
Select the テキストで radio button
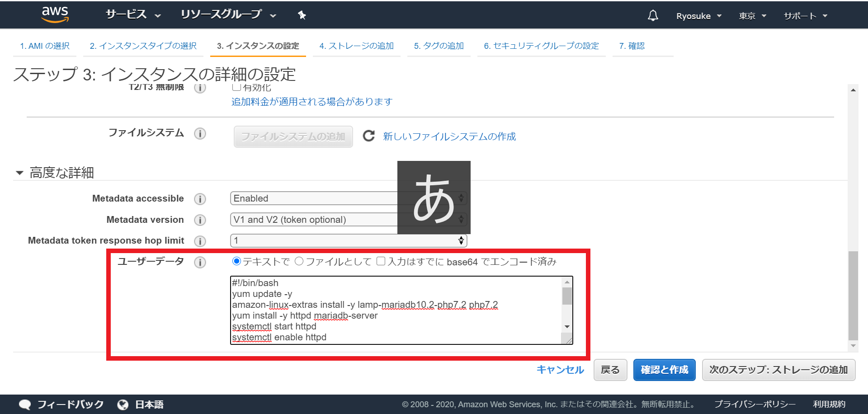pos(236,261)
